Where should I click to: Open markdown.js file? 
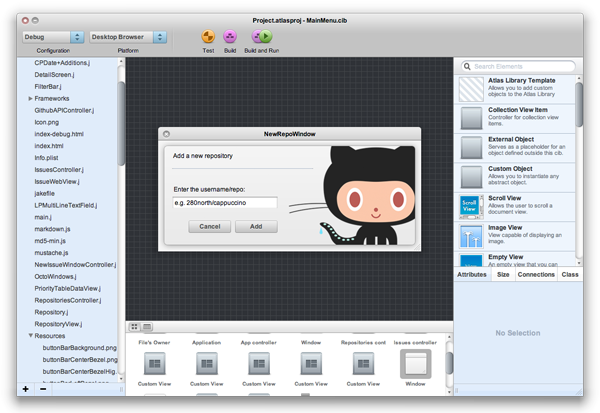[x=52, y=229]
